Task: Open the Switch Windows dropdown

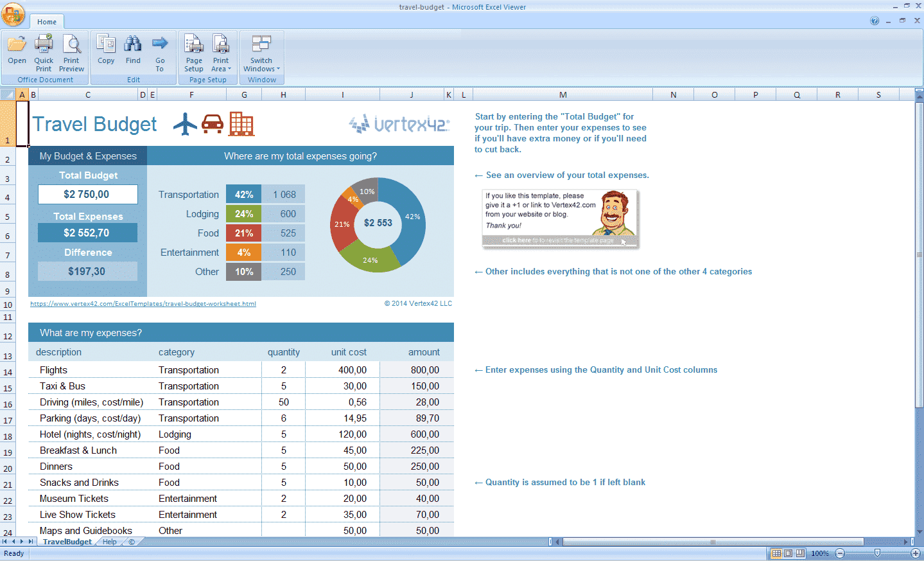Action: click(x=261, y=53)
